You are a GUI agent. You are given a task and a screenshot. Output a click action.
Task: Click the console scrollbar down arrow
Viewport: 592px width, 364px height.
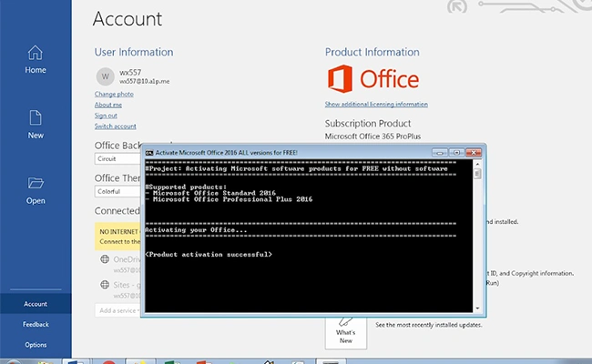477,308
